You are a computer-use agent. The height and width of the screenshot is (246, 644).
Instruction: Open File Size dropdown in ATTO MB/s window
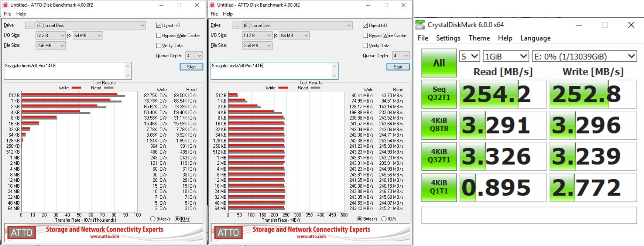tap(257, 45)
